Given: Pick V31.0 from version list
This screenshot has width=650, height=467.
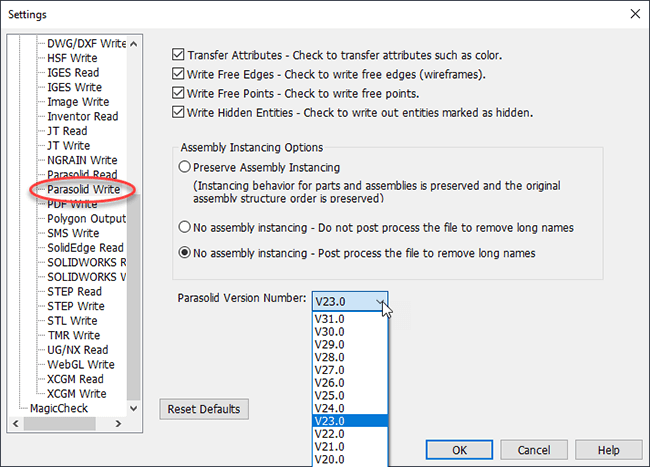Looking at the screenshot, I should (x=350, y=319).
